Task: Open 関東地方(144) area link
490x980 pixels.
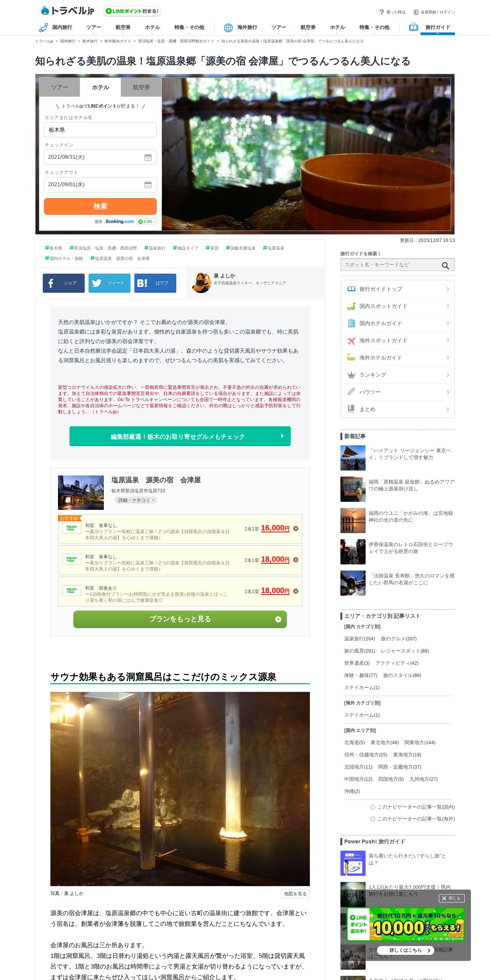Action: click(x=420, y=743)
